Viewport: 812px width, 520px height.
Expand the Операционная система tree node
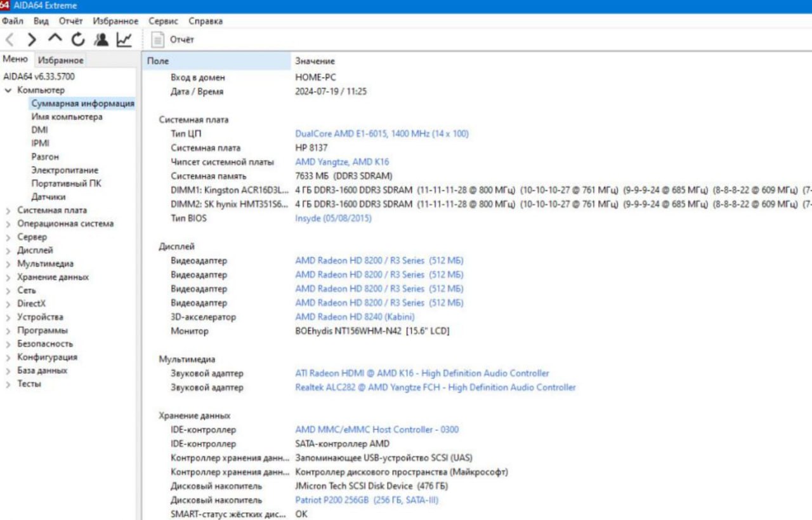tap(8, 223)
